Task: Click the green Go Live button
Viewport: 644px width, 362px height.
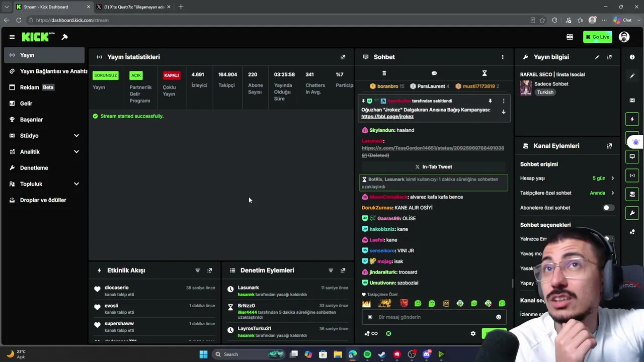Action: 597,37
